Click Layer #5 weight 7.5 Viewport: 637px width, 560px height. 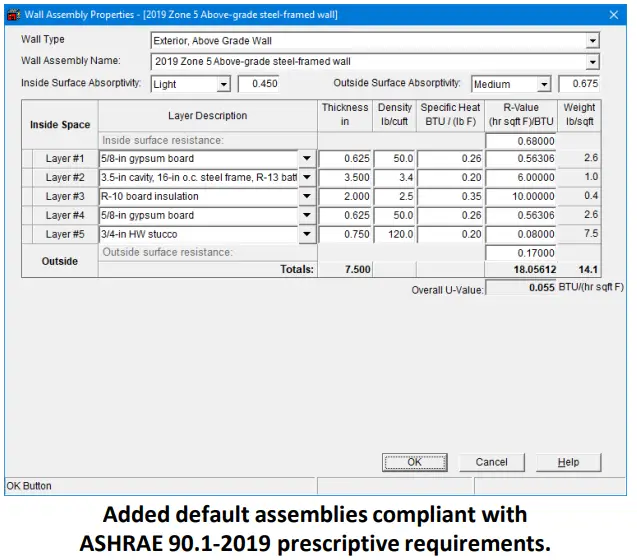(579, 234)
